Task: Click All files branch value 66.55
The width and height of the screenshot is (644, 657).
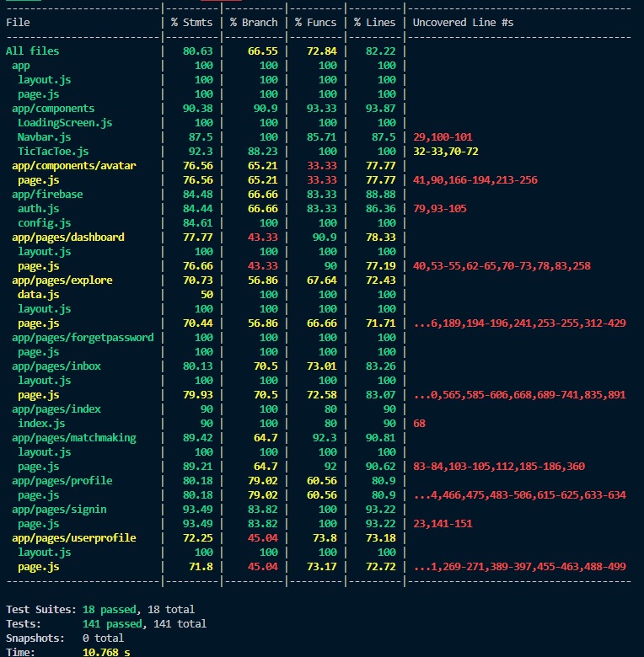Action: pos(262,51)
